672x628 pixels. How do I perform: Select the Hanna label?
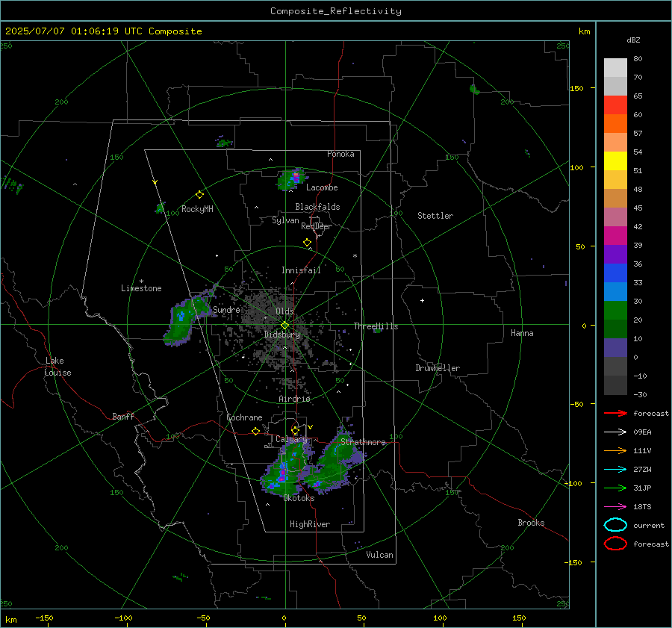522,333
